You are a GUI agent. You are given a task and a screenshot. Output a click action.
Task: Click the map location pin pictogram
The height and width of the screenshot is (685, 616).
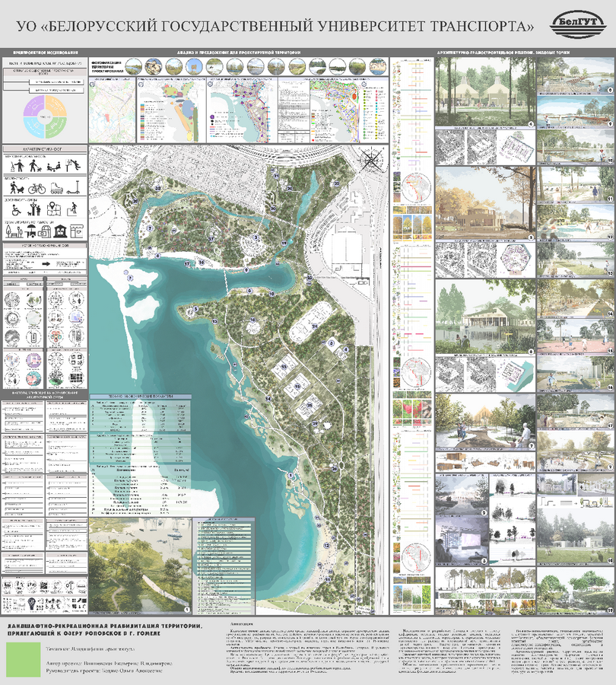coord(54,209)
